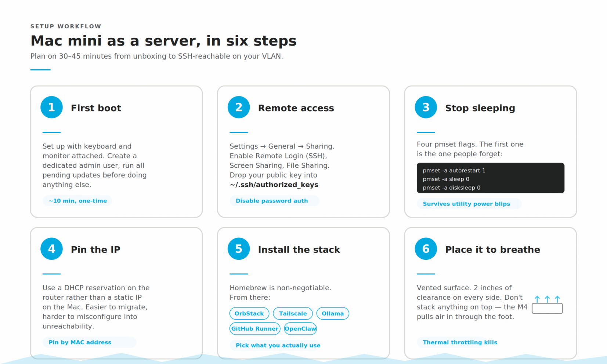Click 'Vented surface. 2 inches' paragraph
This screenshot has width=607, height=364.
472,302
